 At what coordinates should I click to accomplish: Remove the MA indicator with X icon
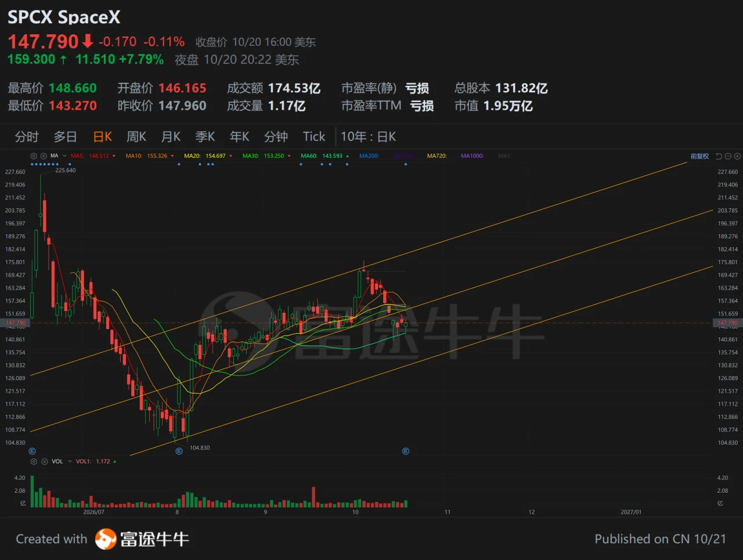tap(44, 156)
